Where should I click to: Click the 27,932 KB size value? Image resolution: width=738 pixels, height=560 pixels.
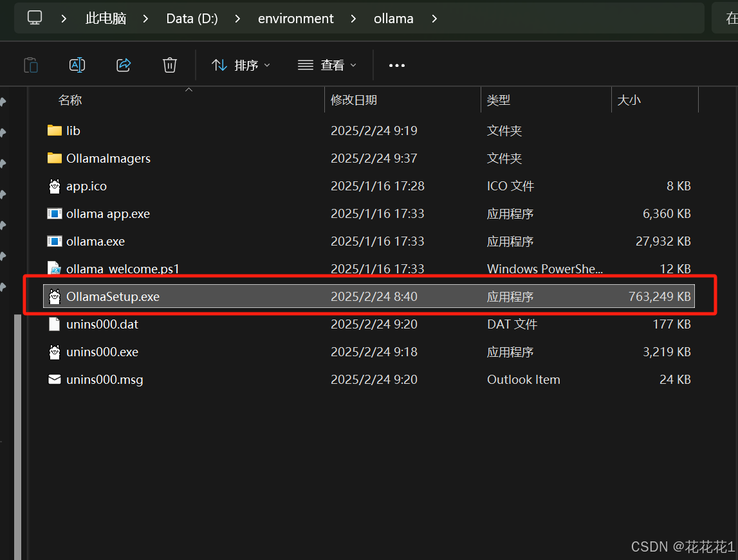click(663, 241)
